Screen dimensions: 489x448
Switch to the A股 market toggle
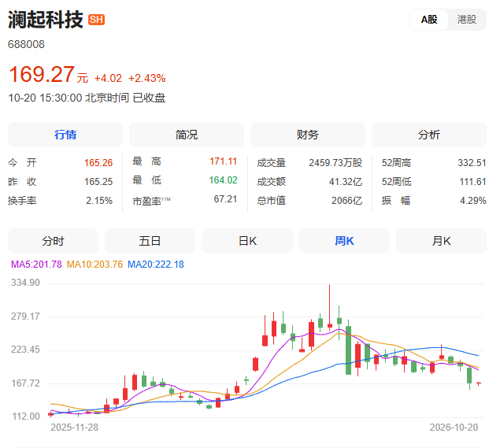[x=429, y=20]
